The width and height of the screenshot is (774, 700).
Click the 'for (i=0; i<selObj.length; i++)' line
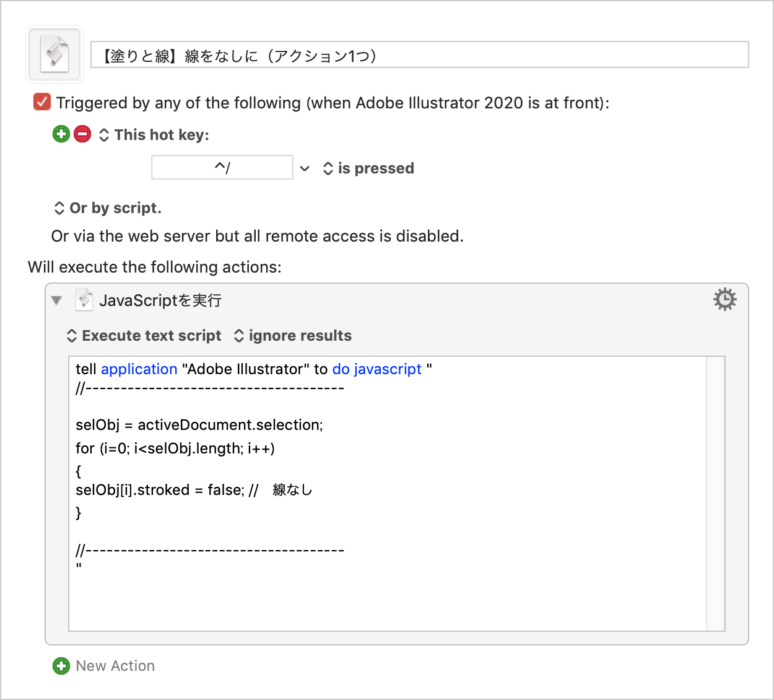[175, 448]
